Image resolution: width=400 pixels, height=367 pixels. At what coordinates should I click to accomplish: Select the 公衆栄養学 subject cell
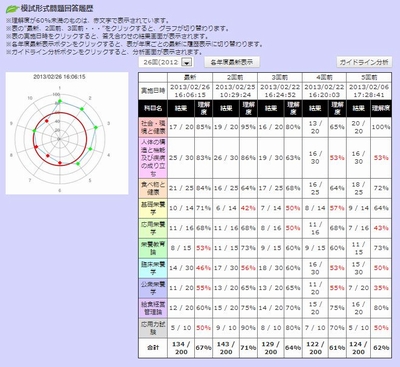pyautogui.click(x=153, y=288)
